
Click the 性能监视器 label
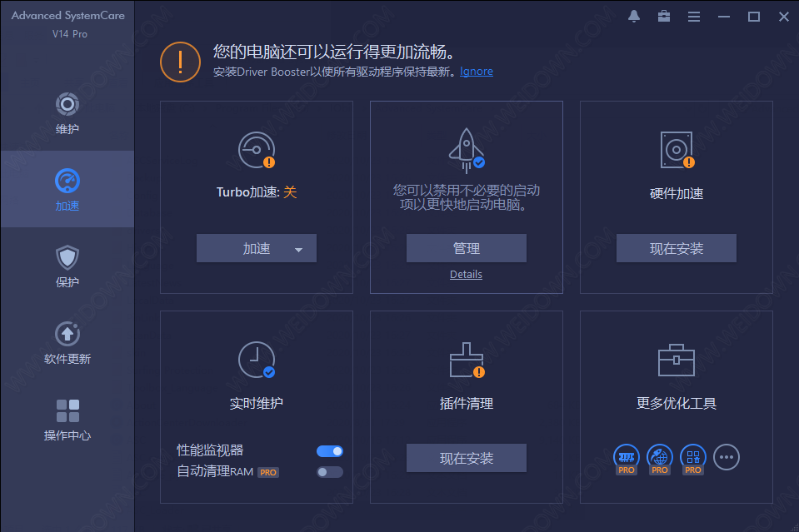coord(210,450)
